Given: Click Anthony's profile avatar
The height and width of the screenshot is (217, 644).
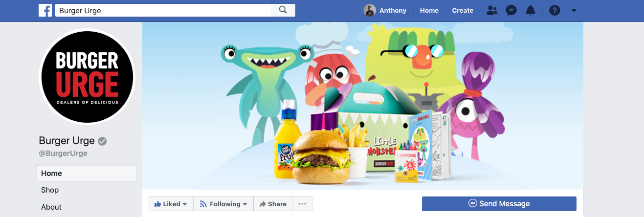Looking at the screenshot, I should pos(370,10).
